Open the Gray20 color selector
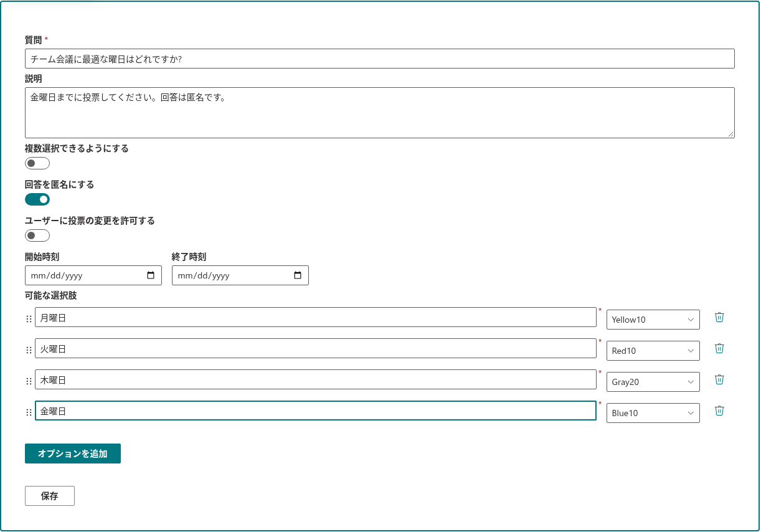Screen dimensions: 761x532 coord(653,382)
